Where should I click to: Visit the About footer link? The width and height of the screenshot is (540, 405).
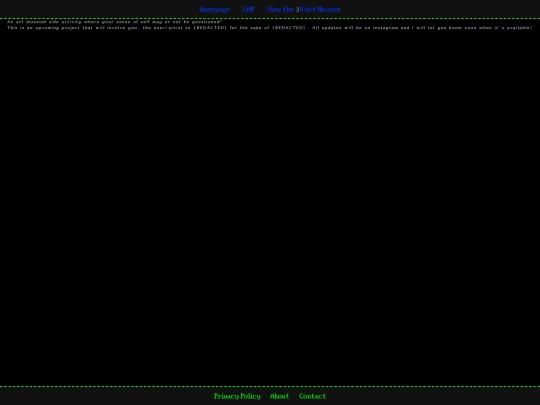pos(279,396)
